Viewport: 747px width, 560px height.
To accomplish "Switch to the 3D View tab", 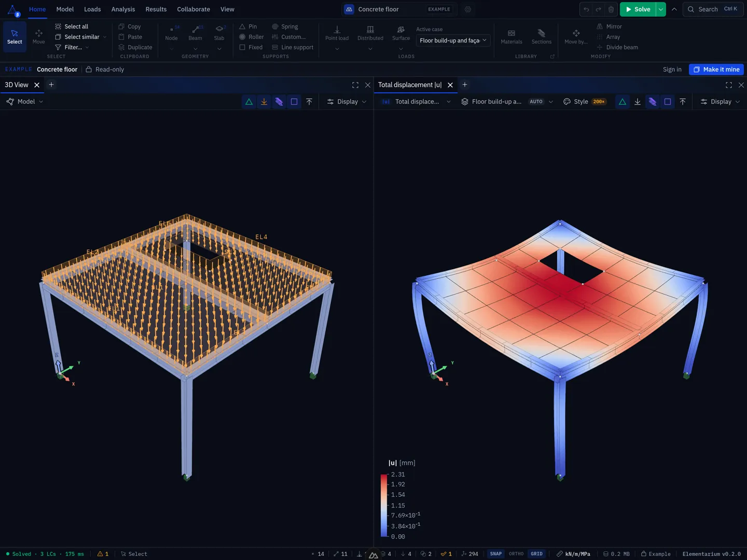I will pos(17,85).
